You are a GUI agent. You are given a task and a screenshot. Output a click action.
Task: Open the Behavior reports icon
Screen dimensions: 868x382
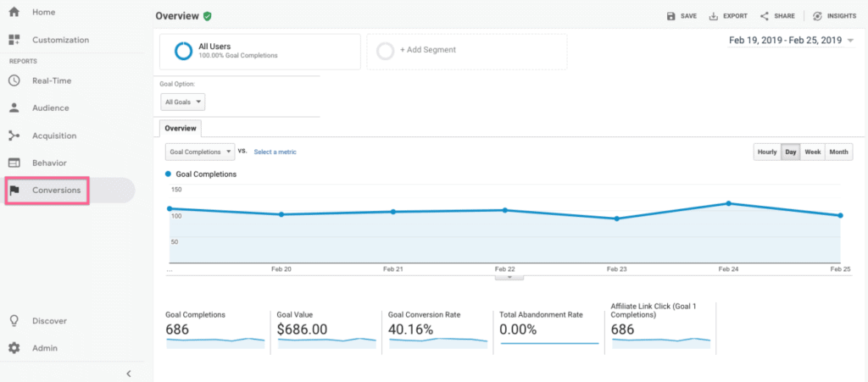(x=14, y=163)
